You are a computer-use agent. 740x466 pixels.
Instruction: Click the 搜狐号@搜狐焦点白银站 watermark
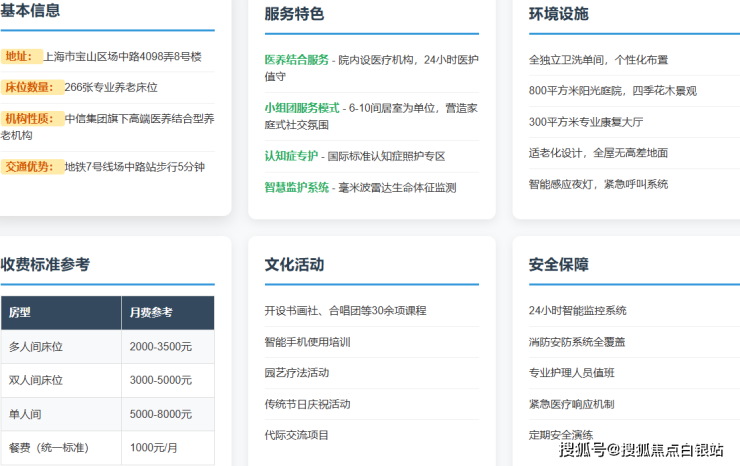[642, 450]
